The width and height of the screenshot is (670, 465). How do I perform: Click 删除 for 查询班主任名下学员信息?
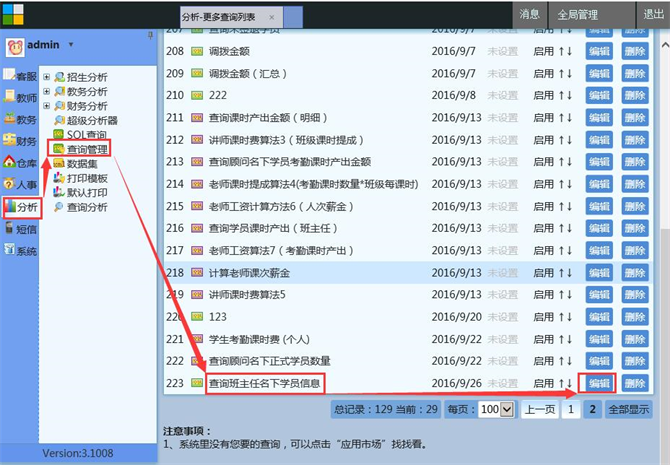635,383
